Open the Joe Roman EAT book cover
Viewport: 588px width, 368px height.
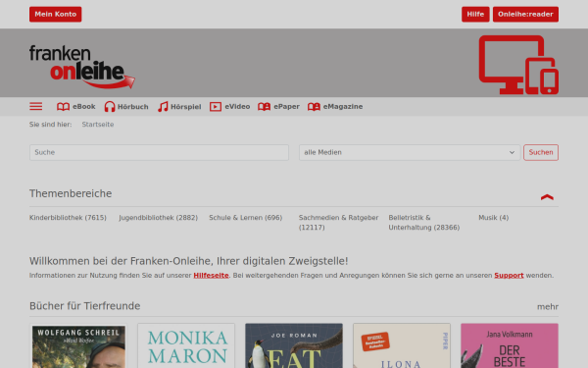[x=294, y=345]
